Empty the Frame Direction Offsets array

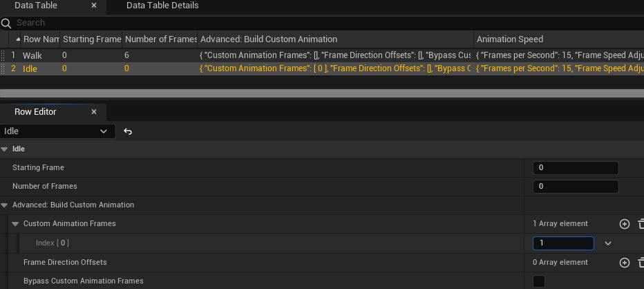[641, 262]
